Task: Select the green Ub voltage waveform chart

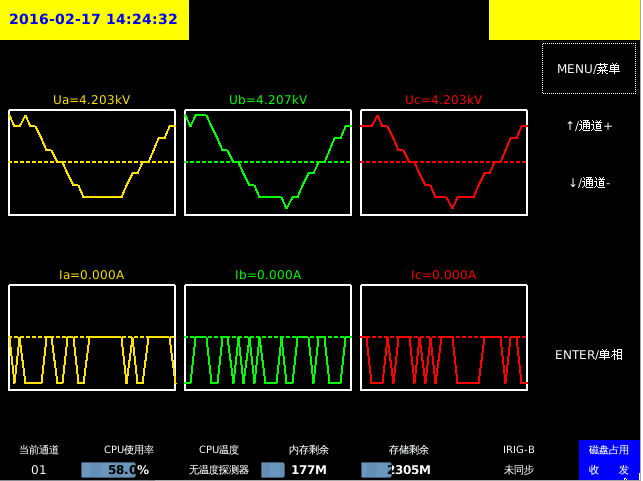Action: 268,162
